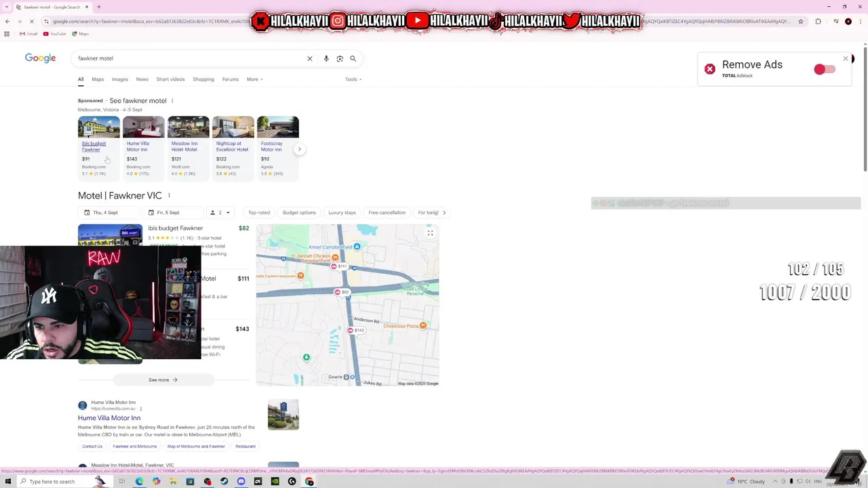Open the ibis budget Fawkner sponsored card
The height and width of the screenshot is (488, 868).
tap(99, 147)
